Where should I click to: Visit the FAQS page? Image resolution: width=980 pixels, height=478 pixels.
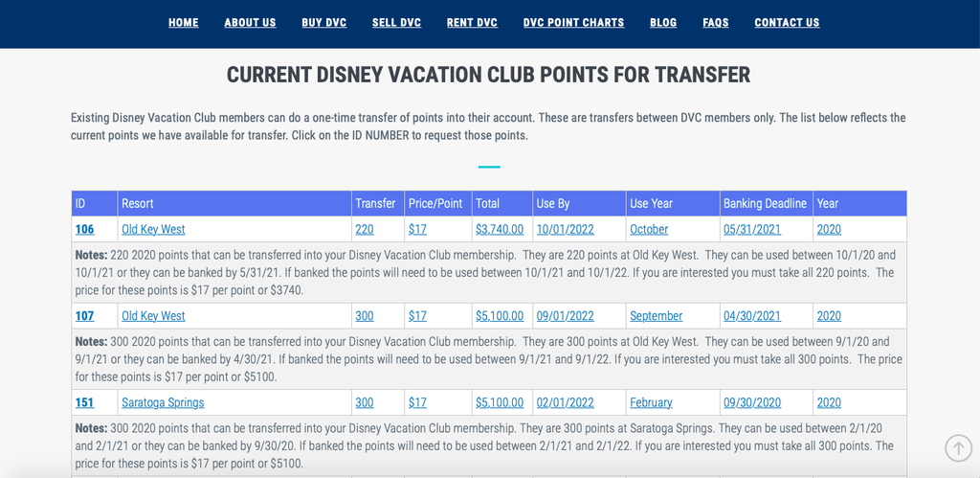(x=715, y=23)
